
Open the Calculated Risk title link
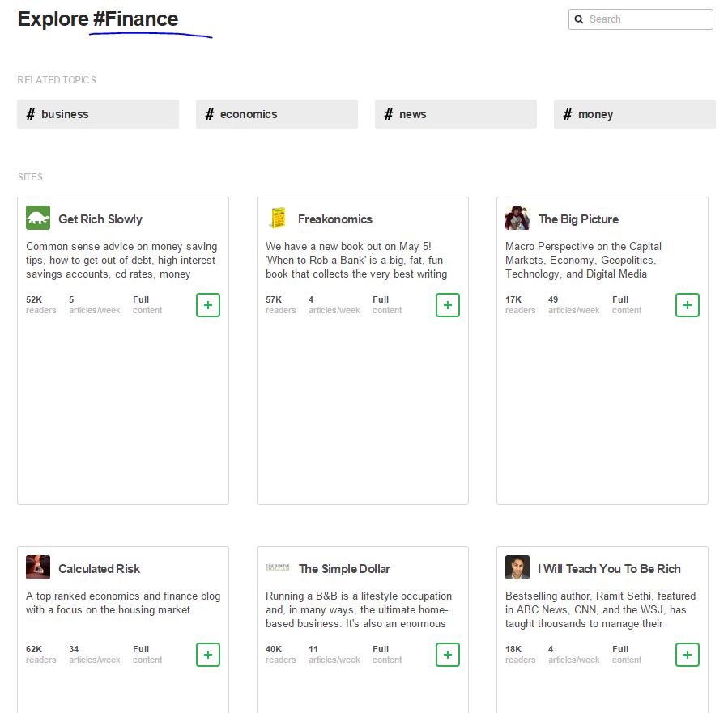(100, 569)
